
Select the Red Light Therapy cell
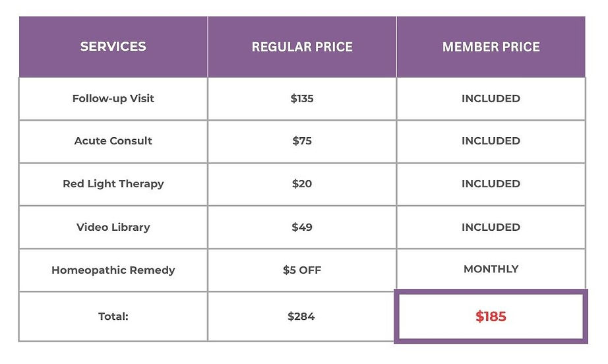113,184
